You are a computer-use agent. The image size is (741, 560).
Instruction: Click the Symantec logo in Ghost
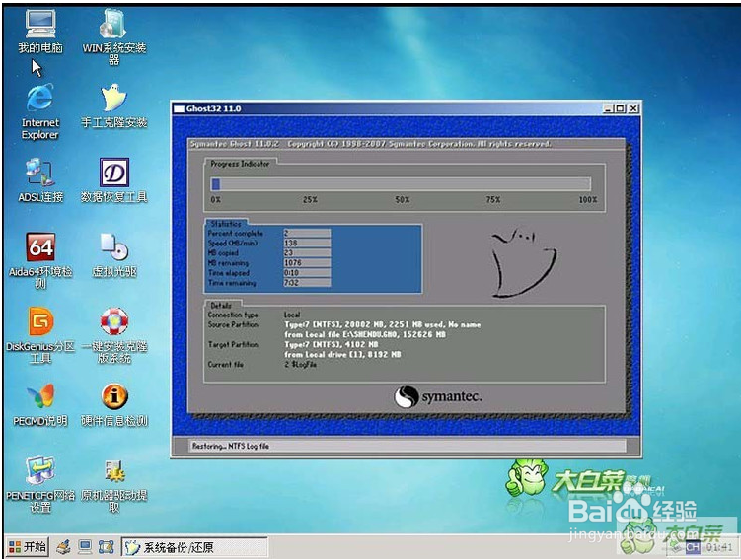pyautogui.click(x=438, y=396)
